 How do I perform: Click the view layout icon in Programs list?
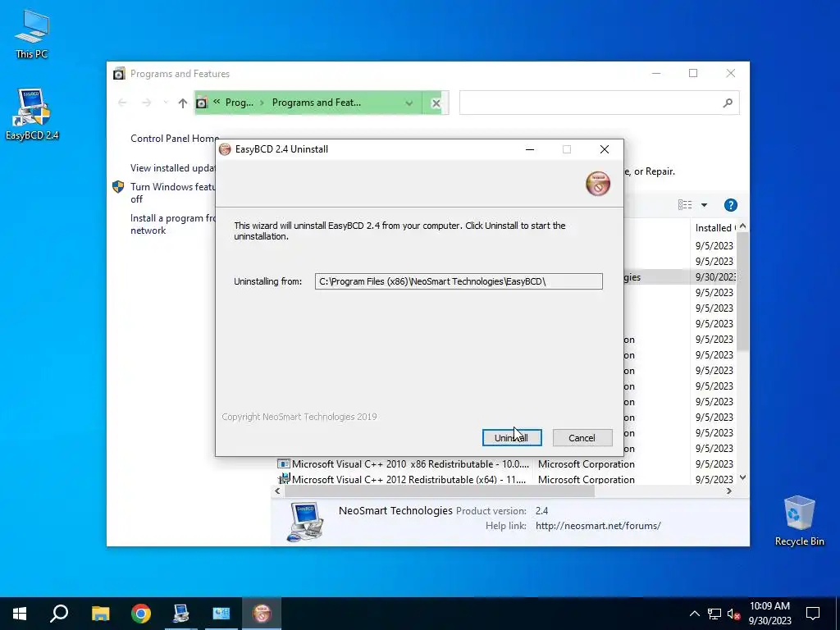pyautogui.click(x=685, y=204)
